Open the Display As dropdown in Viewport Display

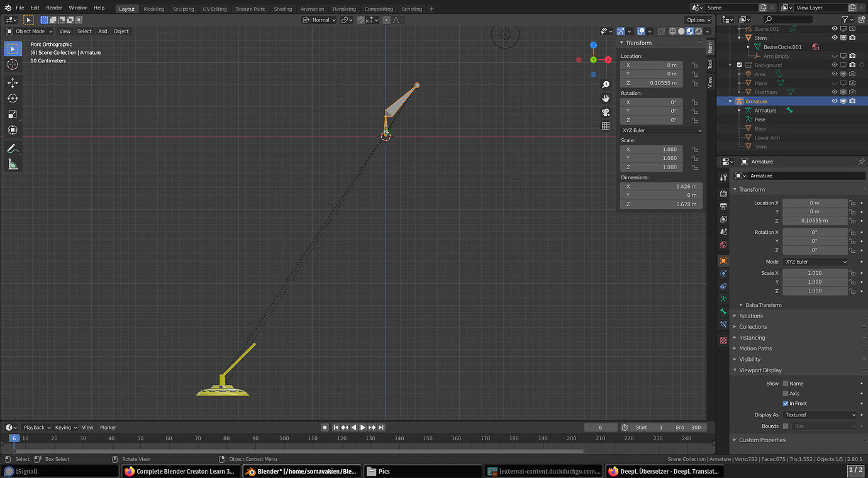coord(820,414)
